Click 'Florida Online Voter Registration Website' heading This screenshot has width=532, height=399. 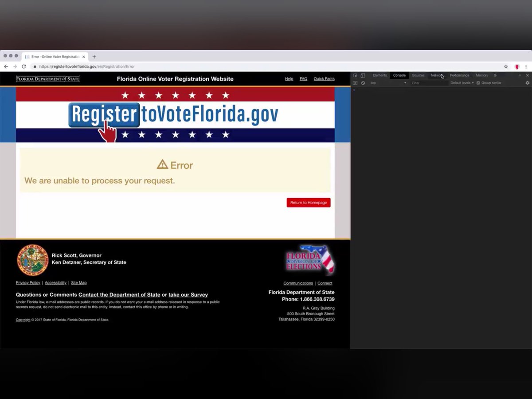coord(175,79)
